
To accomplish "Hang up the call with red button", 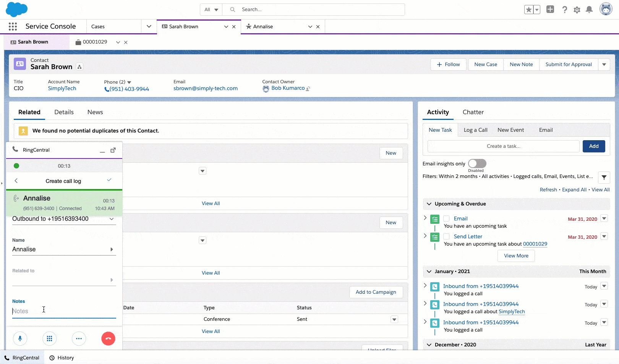I will click(x=108, y=338).
